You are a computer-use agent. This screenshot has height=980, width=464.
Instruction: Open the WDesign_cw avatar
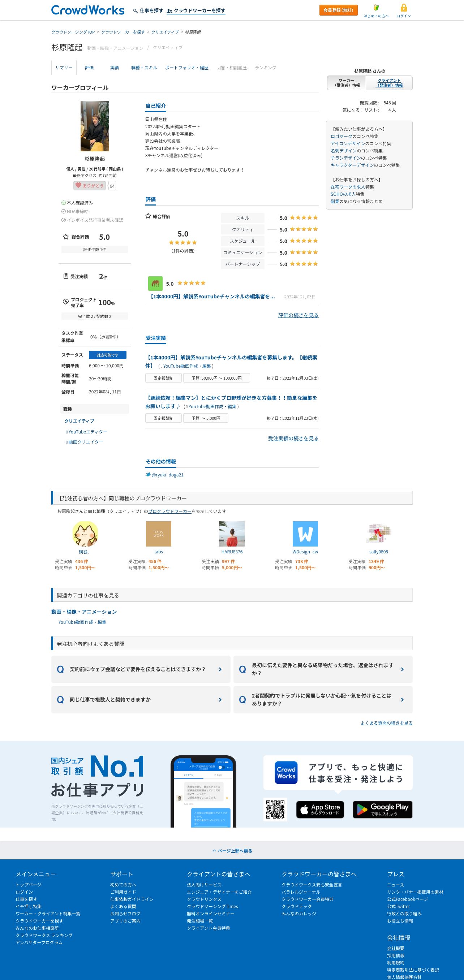[x=305, y=534]
